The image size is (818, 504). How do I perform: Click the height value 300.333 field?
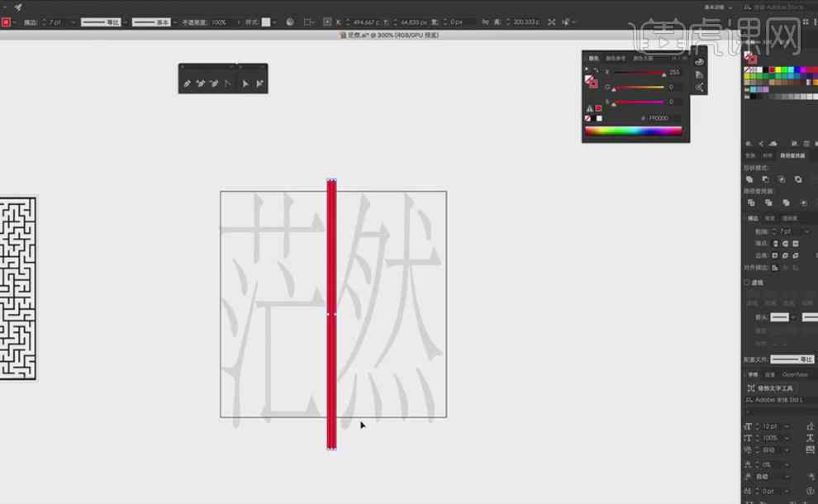(526, 22)
